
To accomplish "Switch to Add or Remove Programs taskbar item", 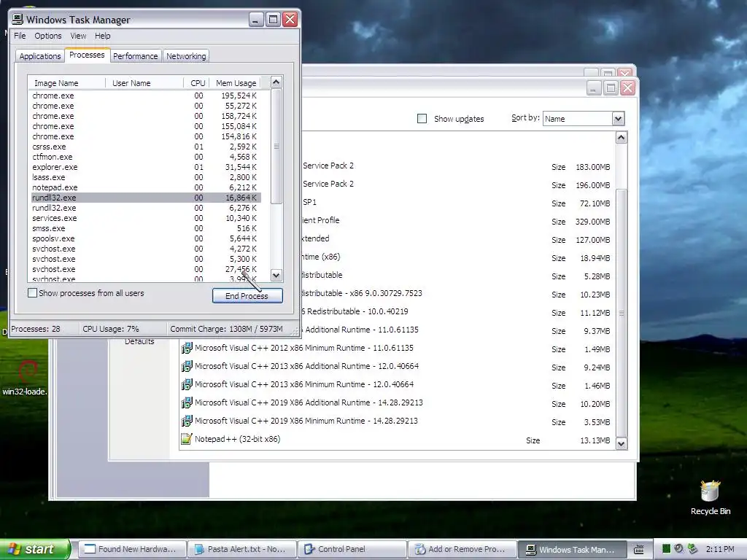I will tap(462, 550).
